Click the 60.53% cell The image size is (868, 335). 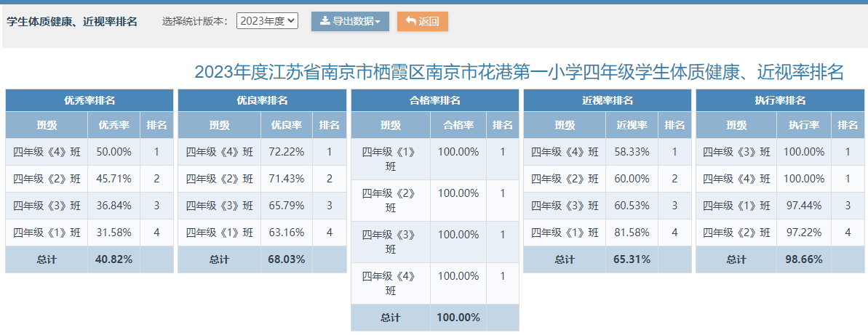[x=632, y=206]
